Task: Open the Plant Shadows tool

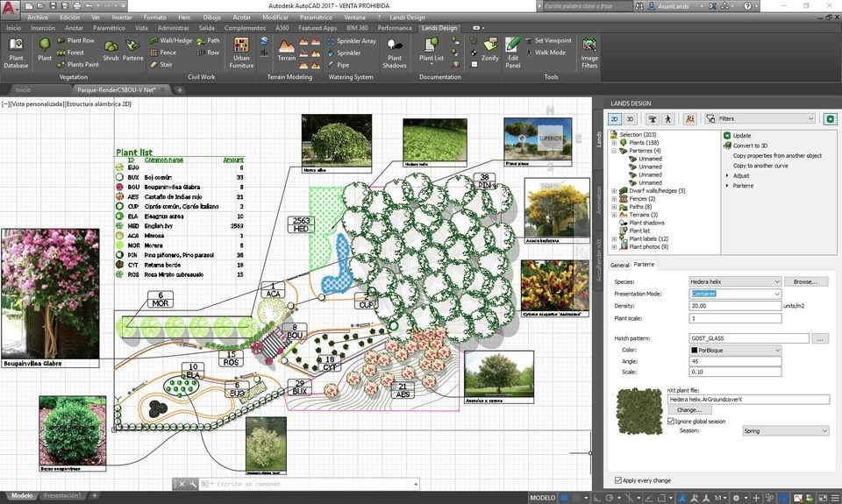Action: pos(395,49)
